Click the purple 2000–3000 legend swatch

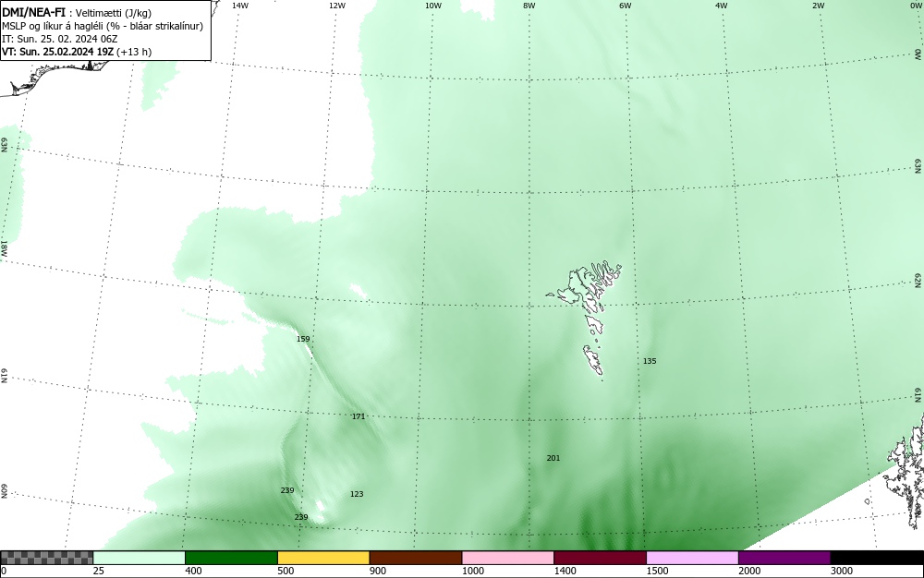[784, 558]
